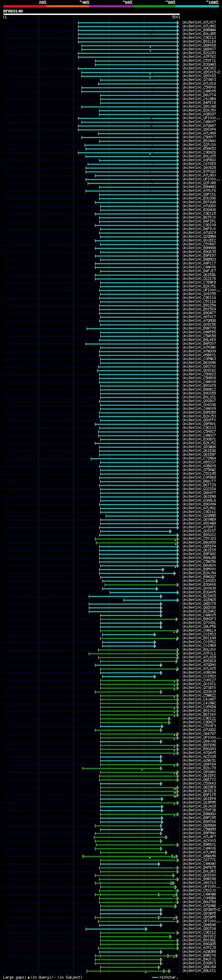222x980 pixels.
Task: Select hit label UniRef100_Q2PJS0
Action: point(199,145)
